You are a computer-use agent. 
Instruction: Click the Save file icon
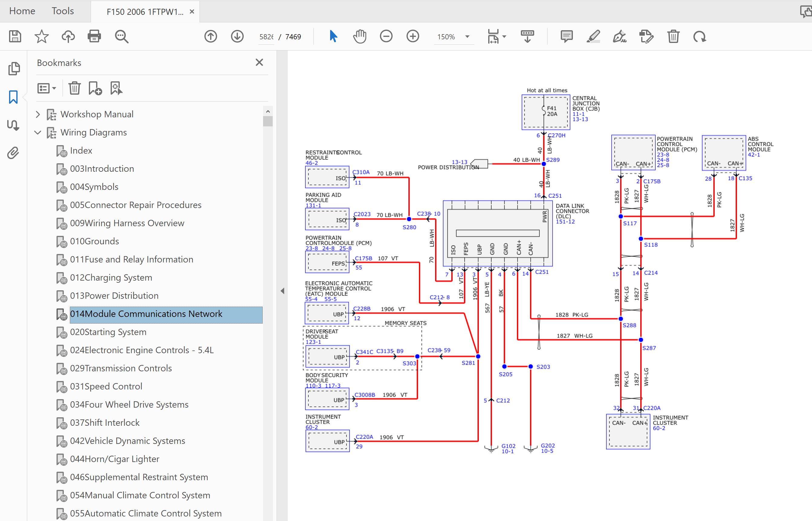tap(15, 36)
